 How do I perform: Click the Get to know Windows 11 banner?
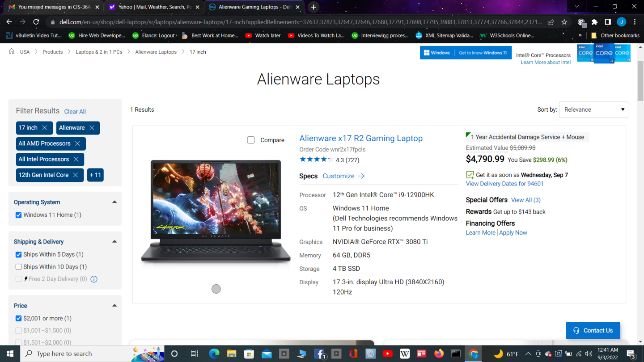(x=466, y=53)
